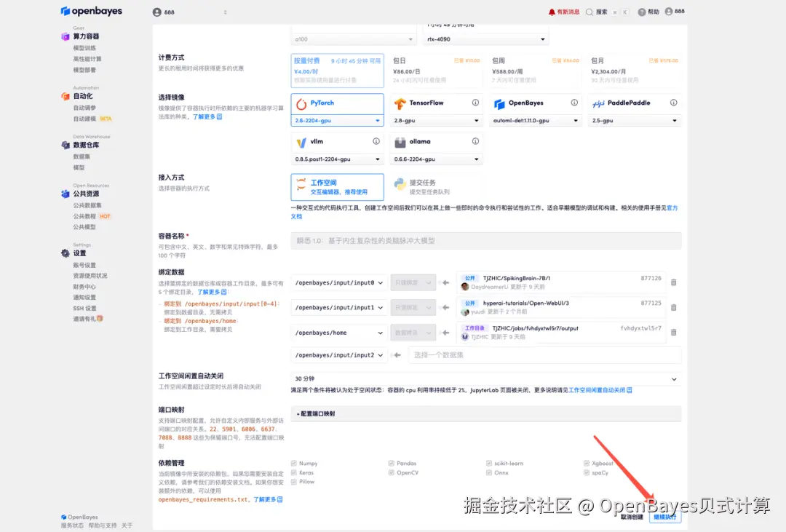This screenshot has height=532, width=786.
Task: Click the 继续执行 button
Action: coord(664,517)
